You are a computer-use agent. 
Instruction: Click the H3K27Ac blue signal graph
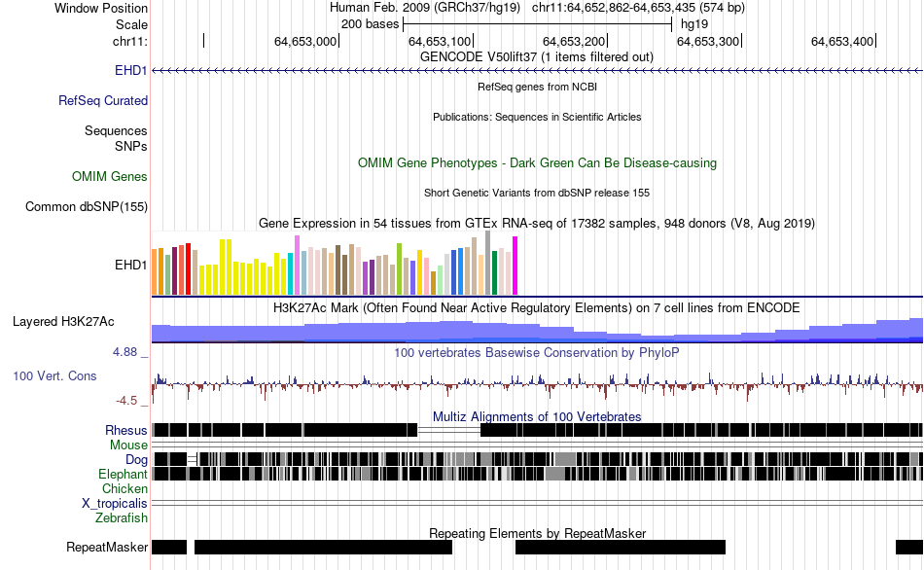[x=537, y=332]
